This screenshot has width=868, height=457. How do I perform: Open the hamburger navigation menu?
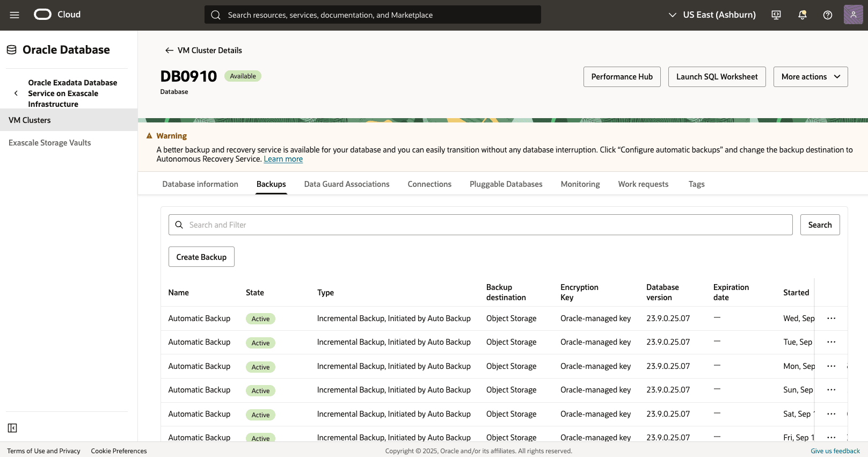(14, 15)
